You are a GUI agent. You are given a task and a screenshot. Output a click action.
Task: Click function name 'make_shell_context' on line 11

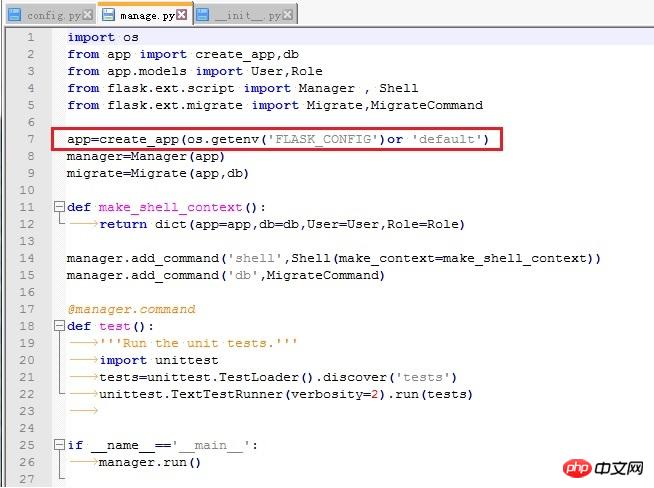click(x=170, y=207)
